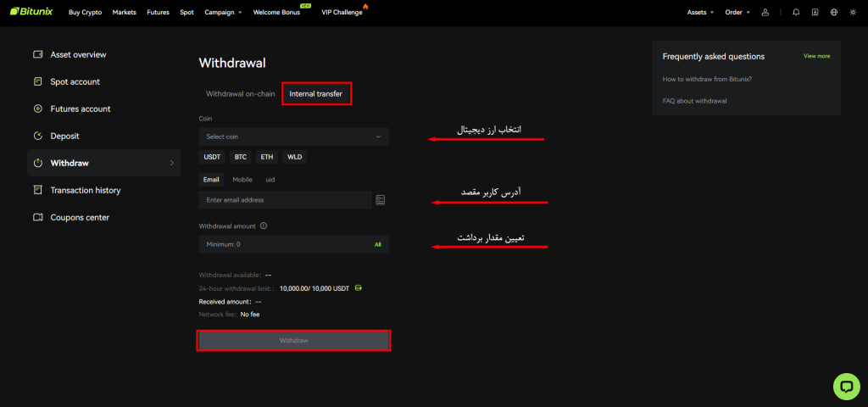Click the 10,000.00/ 10,000 USDT limit value

[314, 289]
